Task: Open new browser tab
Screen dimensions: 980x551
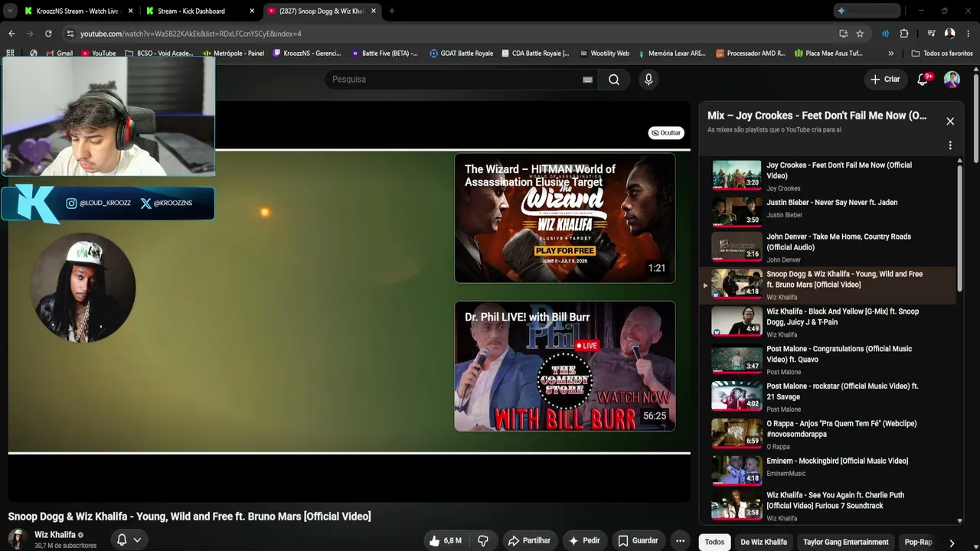Action: click(392, 11)
